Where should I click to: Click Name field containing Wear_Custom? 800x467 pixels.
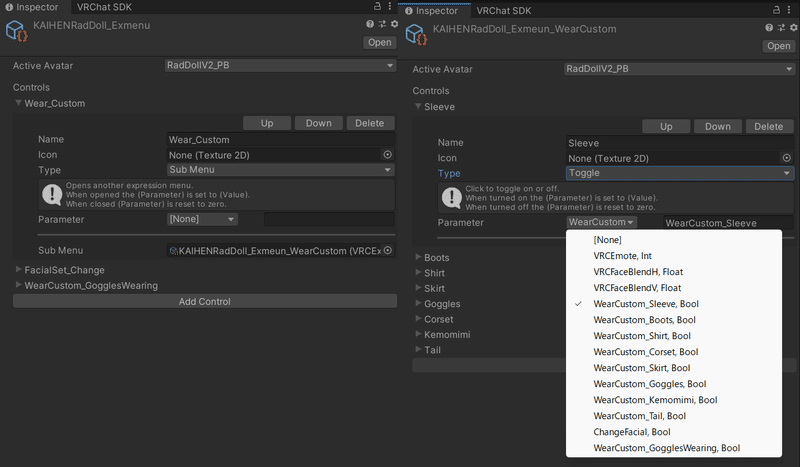coord(281,139)
